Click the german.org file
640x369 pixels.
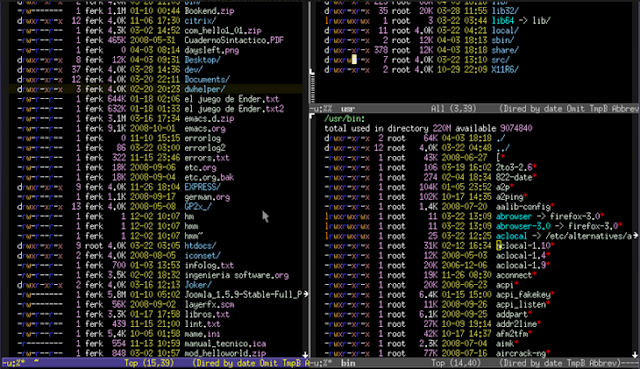207,197
